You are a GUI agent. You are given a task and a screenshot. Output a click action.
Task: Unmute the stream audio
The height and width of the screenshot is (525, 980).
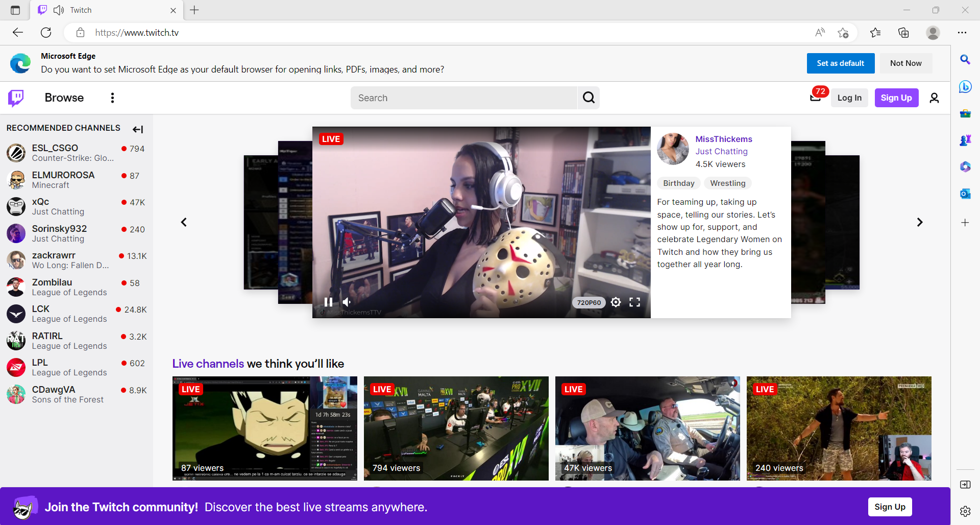click(347, 302)
